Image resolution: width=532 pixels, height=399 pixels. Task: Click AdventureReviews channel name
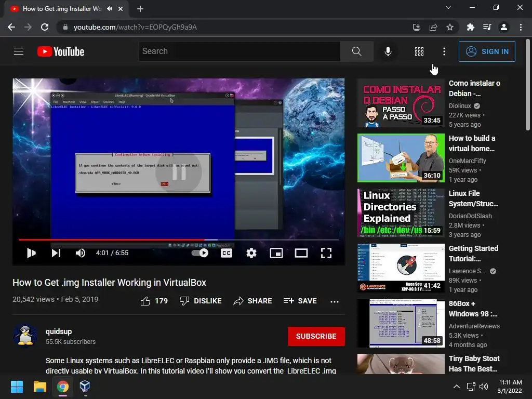click(474, 326)
